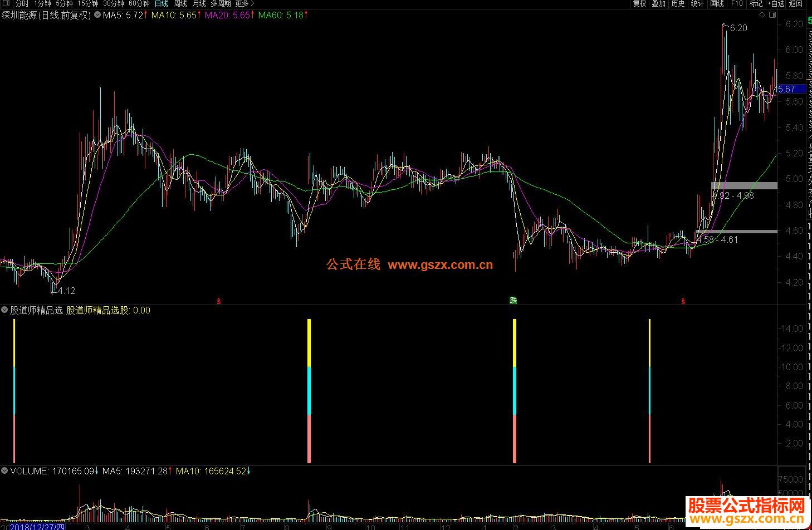Click the 深圳能源(日线,前复权) title
Screen dimensions: 812x530
point(46,15)
